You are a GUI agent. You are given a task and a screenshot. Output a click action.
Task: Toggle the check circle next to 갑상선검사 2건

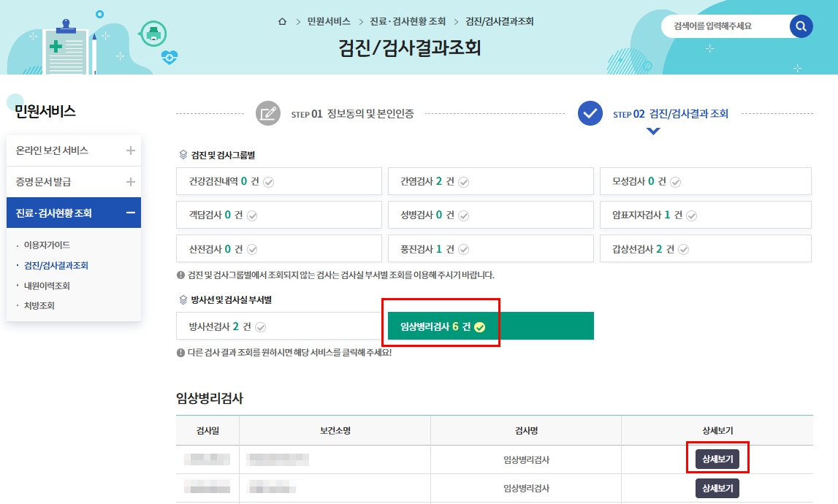coord(684,248)
